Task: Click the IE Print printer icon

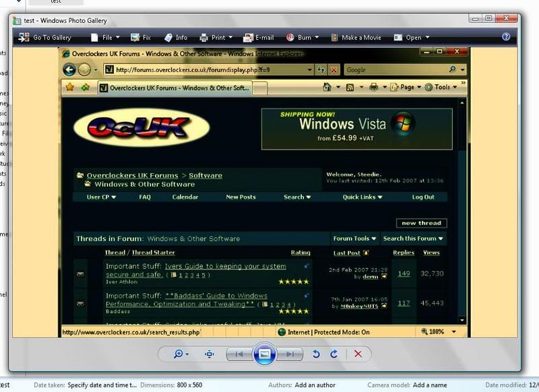Action: (x=374, y=88)
